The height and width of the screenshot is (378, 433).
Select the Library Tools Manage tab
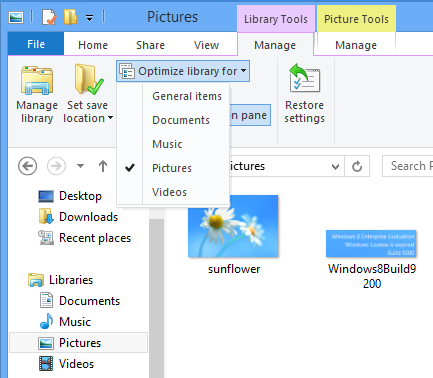point(275,45)
